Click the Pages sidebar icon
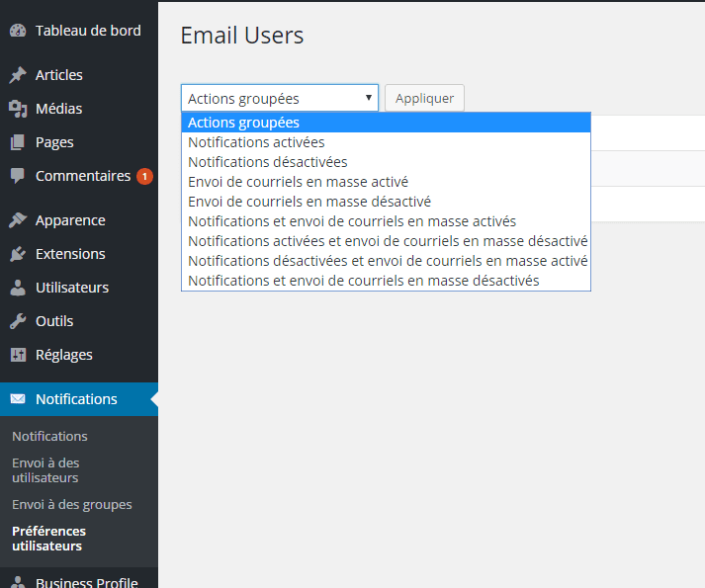 pyautogui.click(x=18, y=142)
